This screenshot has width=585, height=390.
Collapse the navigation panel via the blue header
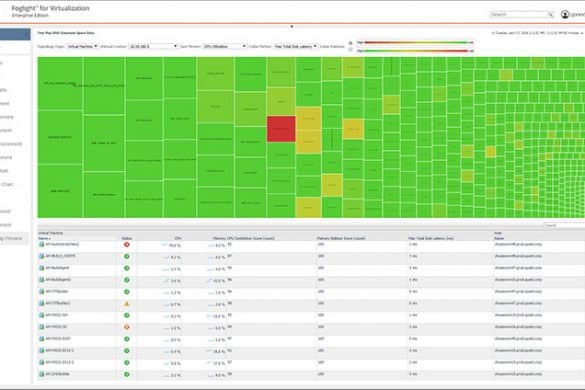pyautogui.click(x=15, y=34)
